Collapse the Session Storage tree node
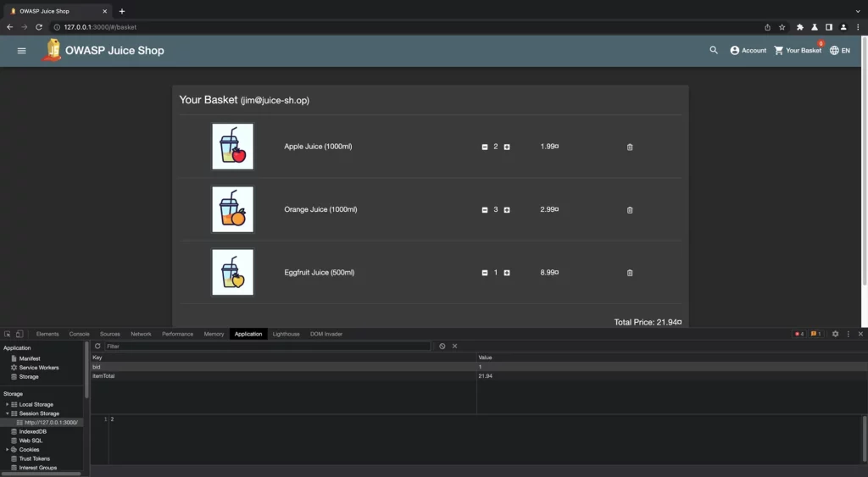868x477 pixels. coord(7,413)
